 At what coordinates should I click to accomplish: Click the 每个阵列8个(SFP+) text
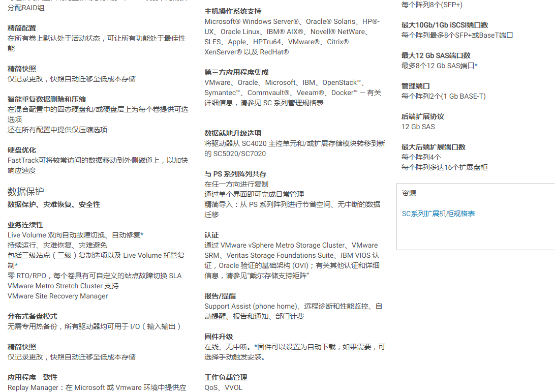(432, 5)
